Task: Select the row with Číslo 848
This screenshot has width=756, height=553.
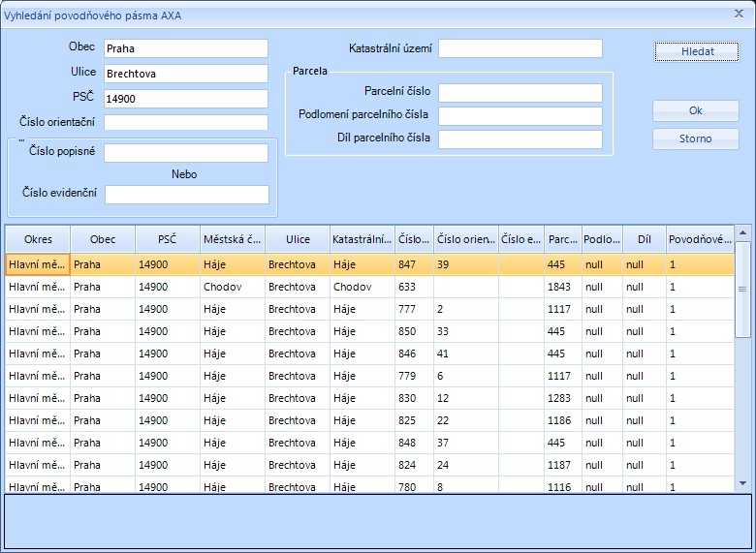Action: click(x=370, y=443)
